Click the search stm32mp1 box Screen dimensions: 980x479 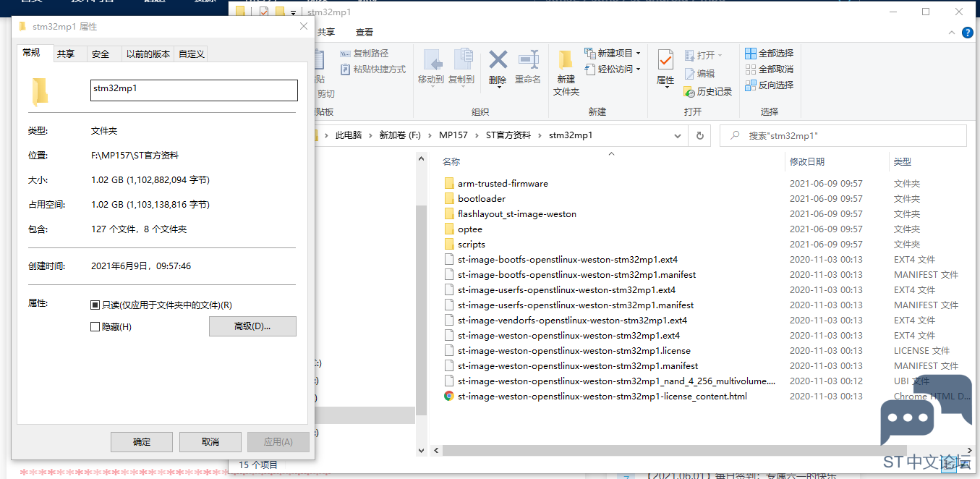(x=845, y=135)
